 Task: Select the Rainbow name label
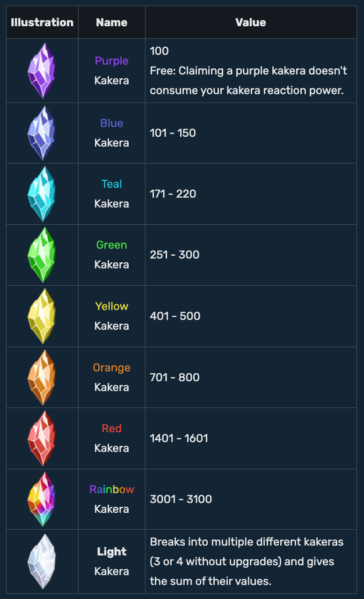(x=111, y=489)
